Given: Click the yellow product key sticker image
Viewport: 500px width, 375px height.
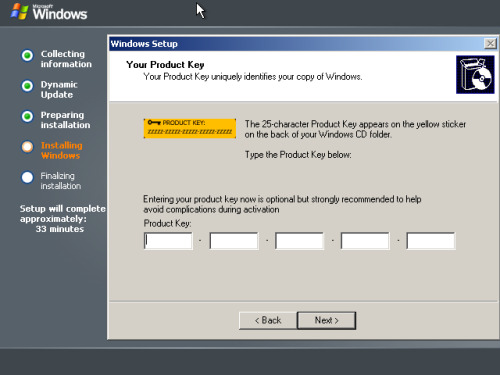Looking at the screenshot, I should [x=190, y=128].
